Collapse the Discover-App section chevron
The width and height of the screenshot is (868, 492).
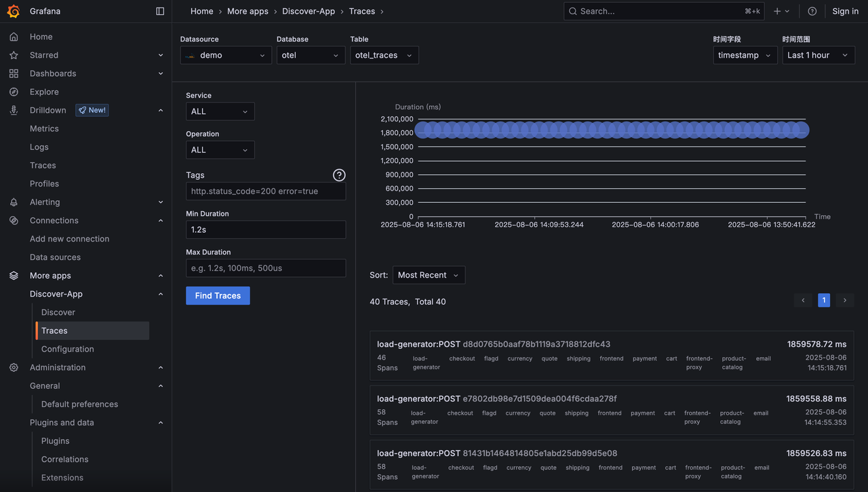[161, 294]
